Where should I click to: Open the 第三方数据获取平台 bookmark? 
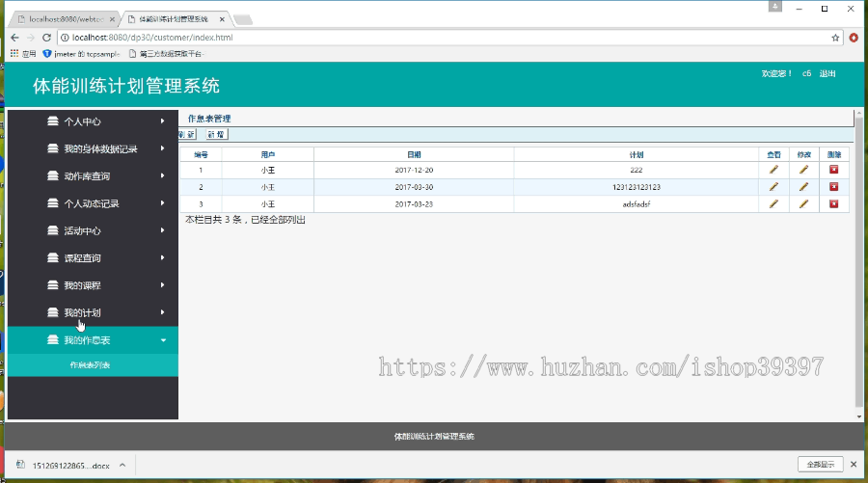click(166, 54)
